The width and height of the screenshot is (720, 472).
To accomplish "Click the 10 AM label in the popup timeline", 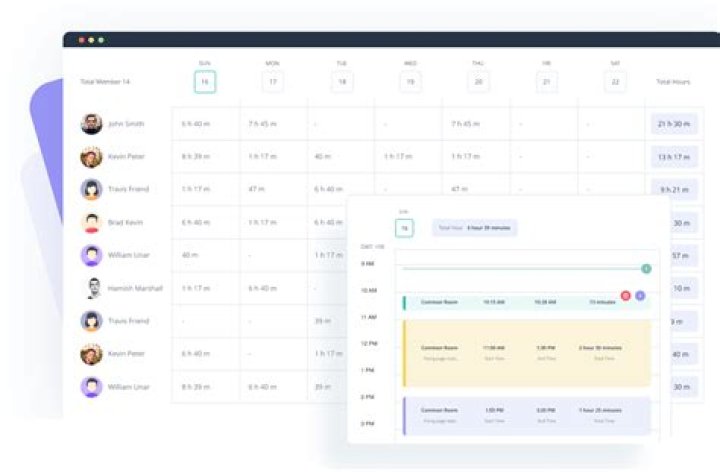I will 369,291.
